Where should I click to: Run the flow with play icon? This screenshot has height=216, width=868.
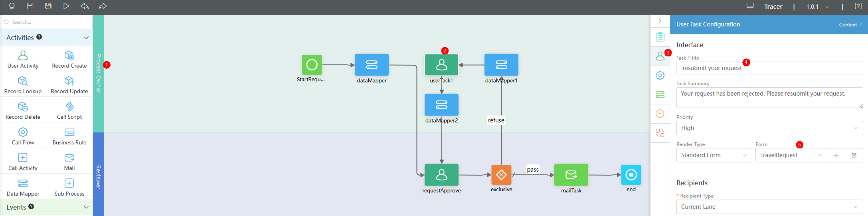tap(66, 6)
